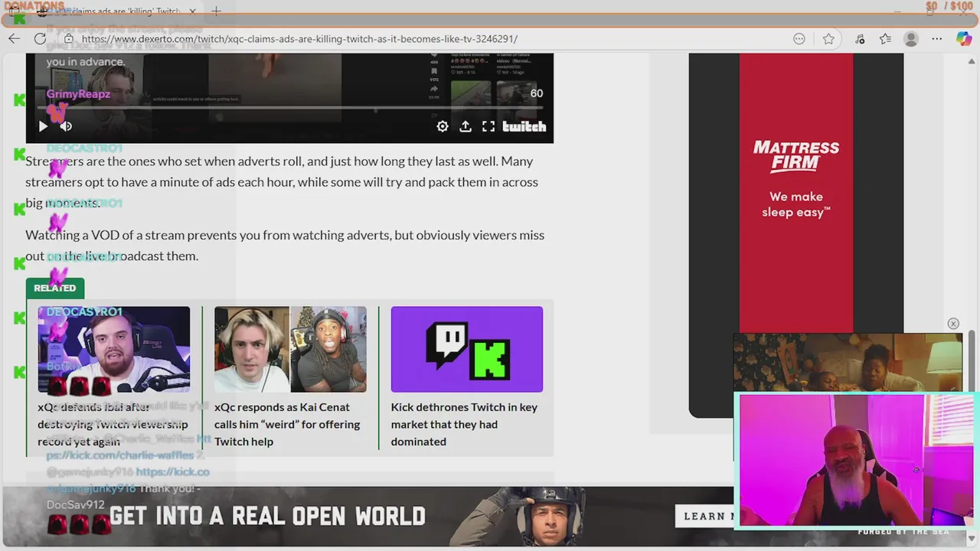Click the RELATED section label
The width and height of the screenshot is (980, 551).
click(x=55, y=288)
